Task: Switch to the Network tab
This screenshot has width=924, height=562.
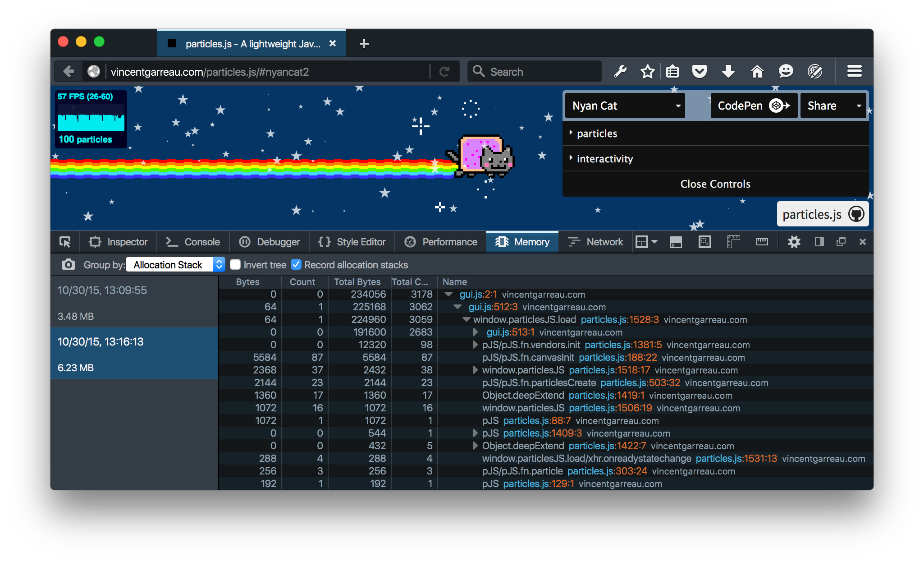Action: (595, 242)
